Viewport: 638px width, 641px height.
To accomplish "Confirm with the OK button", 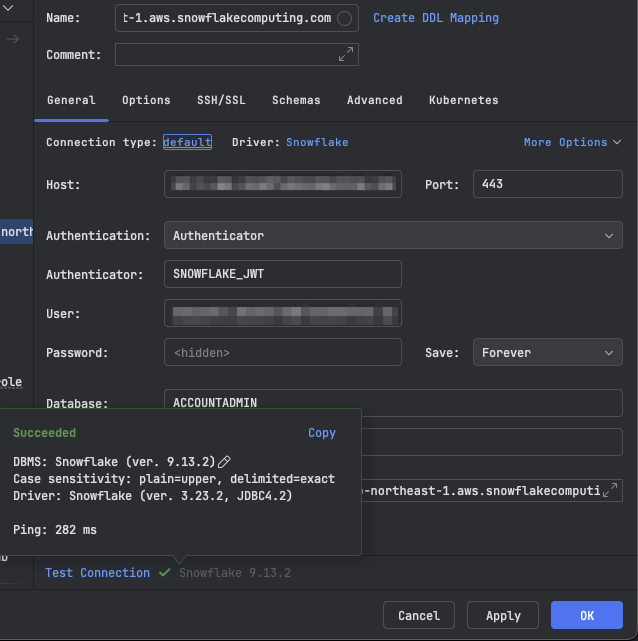I will tap(587, 615).
